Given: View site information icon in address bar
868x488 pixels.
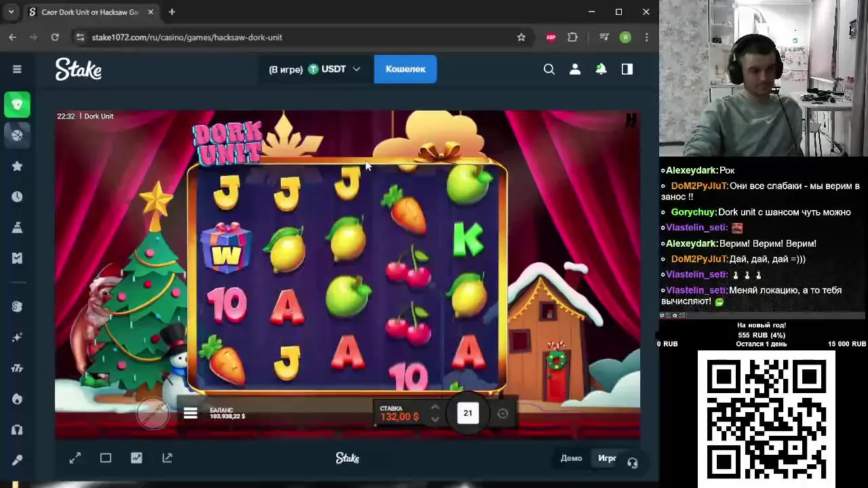Looking at the screenshot, I should click(80, 37).
